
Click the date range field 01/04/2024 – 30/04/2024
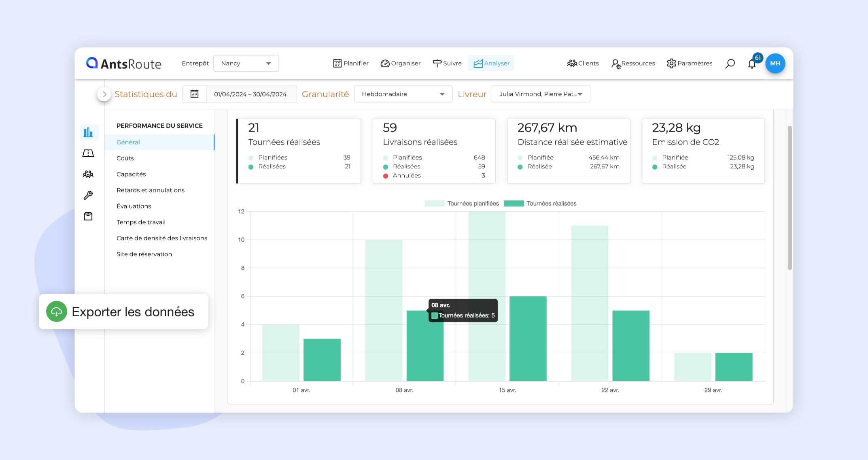250,94
